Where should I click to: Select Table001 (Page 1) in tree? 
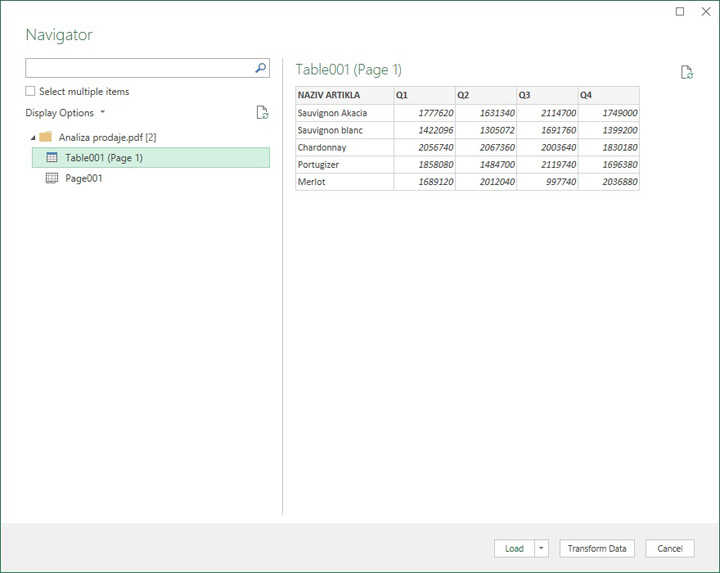click(x=151, y=157)
